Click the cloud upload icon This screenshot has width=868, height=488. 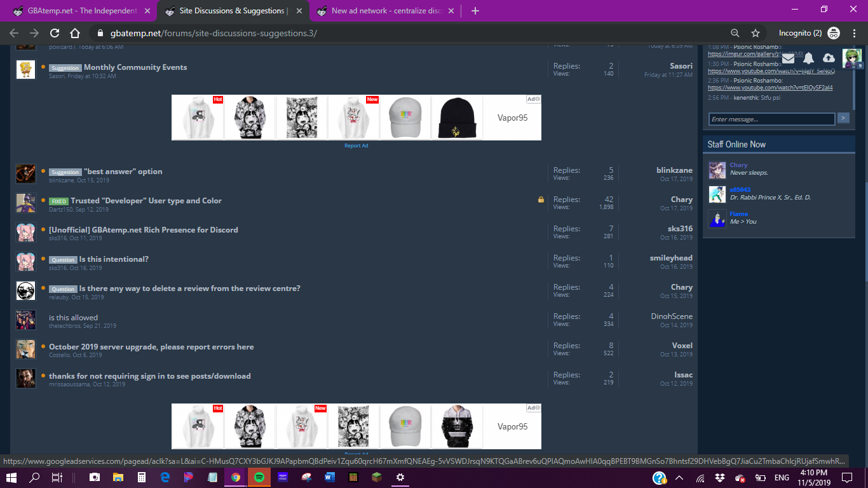tap(829, 58)
